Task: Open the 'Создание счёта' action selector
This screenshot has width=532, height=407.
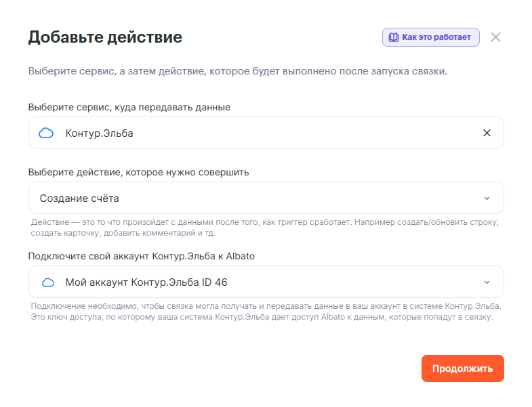Action: pyautogui.click(x=258, y=198)
